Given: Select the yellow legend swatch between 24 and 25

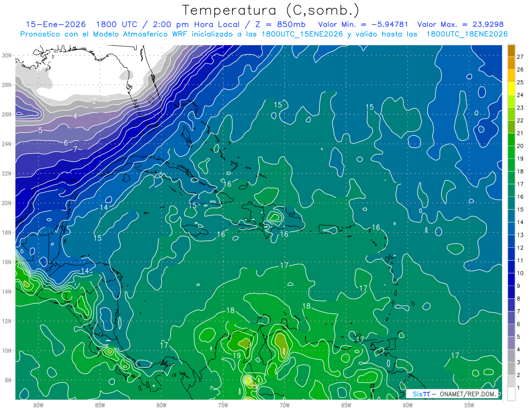Looking at the screenshot, I should (511, 88).
